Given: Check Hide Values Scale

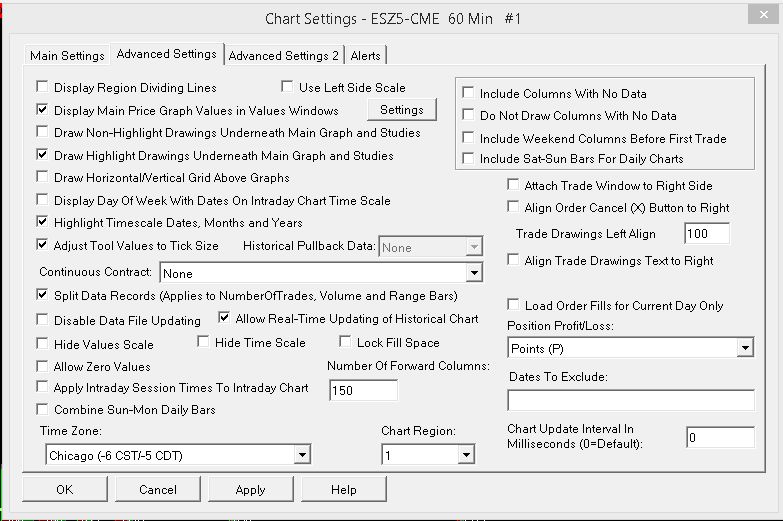Looking at the screenshot, I should pos(42,344).
